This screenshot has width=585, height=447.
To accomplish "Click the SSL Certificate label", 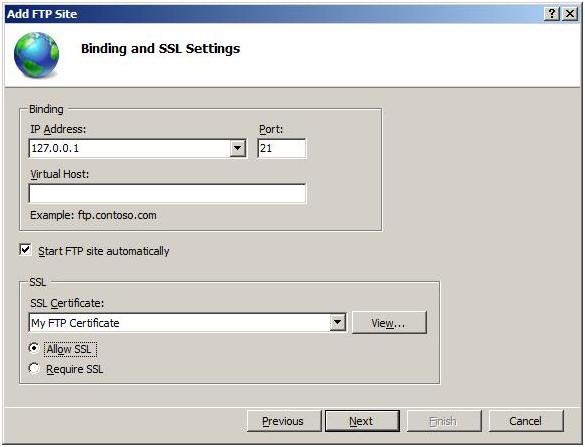I will (x=67, y=303).
